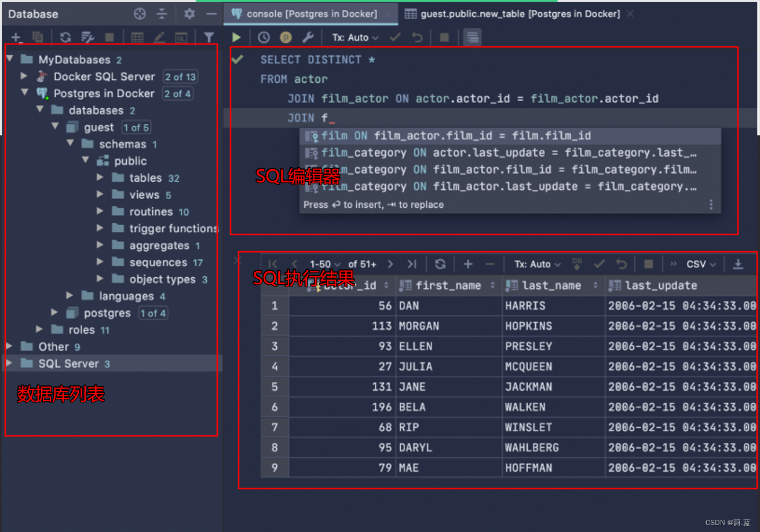Image resolution: width=760 pixels, height=532 pixels.
Task: Click the cell containing MORGAN
Action: pos(449,326)
